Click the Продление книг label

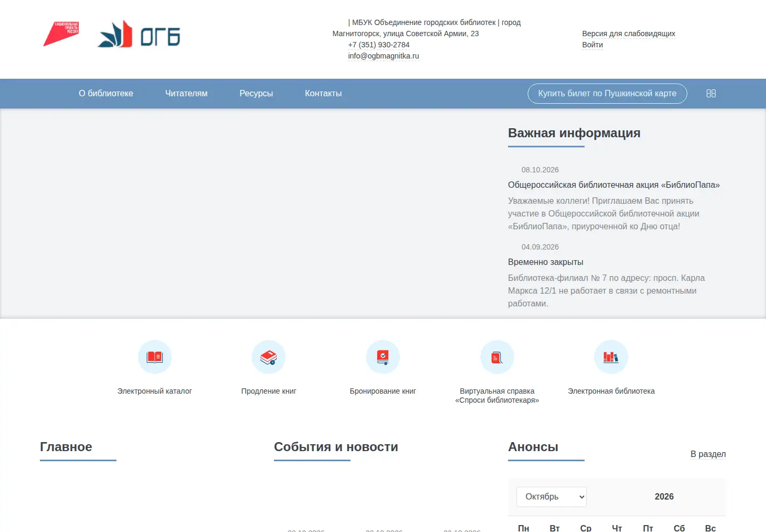tap(269, 391)
